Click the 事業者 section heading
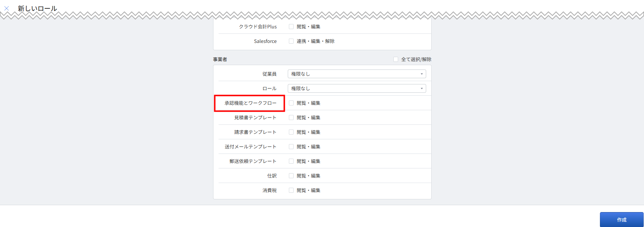The width and height of the screenshot is (644, 227). pos(220,59)
